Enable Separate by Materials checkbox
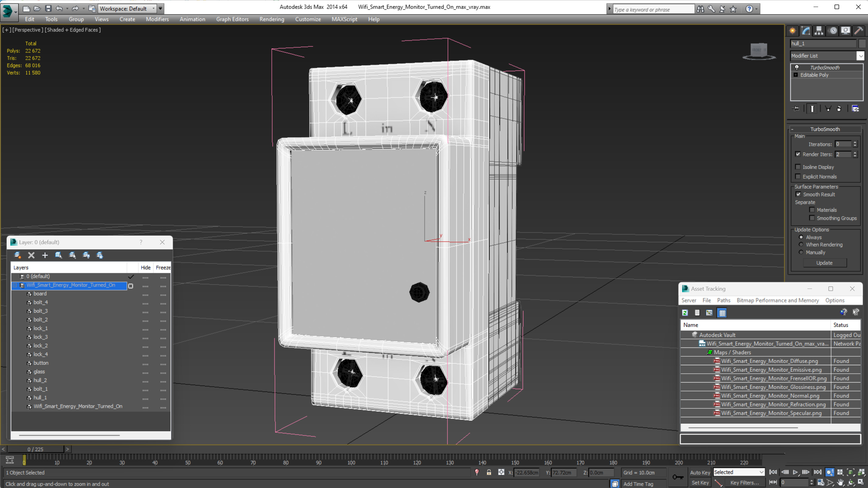Viewport: 868px width, 488px height. pos(812,210)
